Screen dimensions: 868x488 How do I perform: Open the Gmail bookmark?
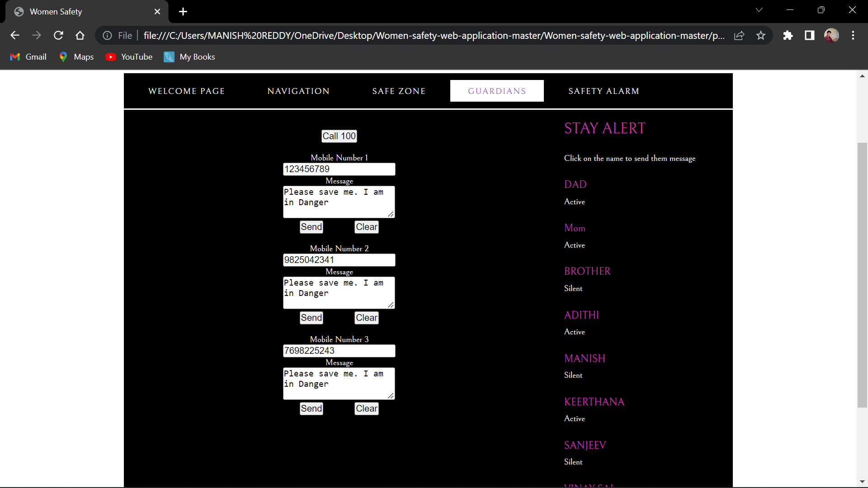[x=28, y=57]
